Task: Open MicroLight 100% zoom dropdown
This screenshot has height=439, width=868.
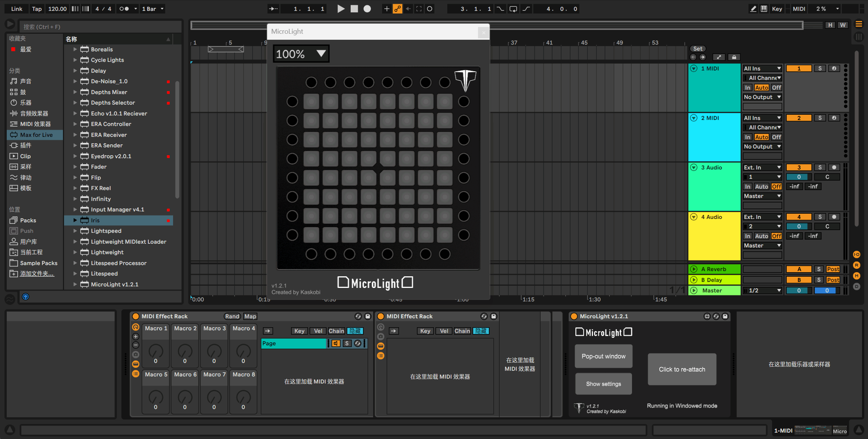Action: [301, 54]
